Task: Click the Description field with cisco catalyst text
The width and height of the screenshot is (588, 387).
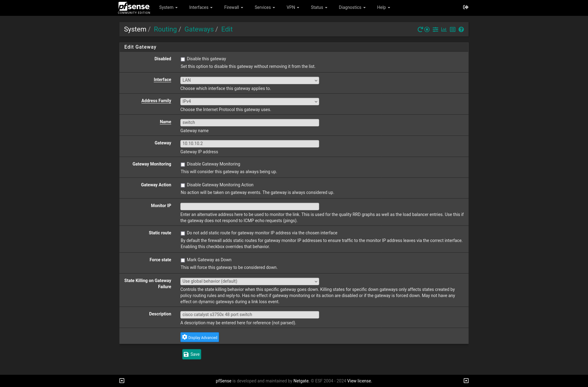Action: point(250,315)
